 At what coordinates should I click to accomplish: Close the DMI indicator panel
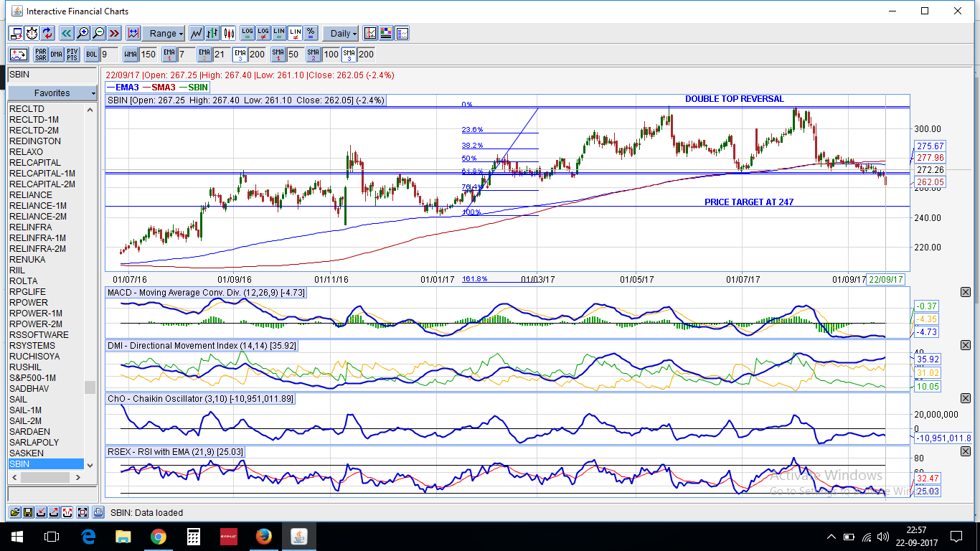pyautogui.click(x=965, y=345)
